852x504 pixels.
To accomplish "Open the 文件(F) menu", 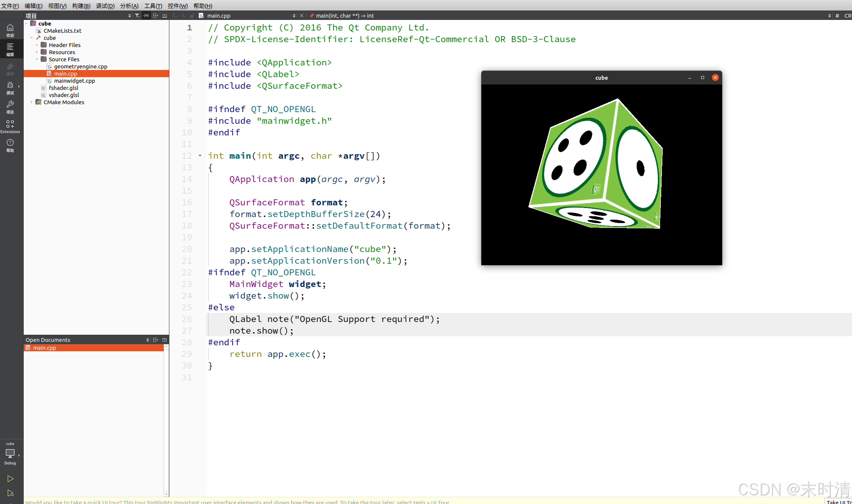I will pos(10,6).
